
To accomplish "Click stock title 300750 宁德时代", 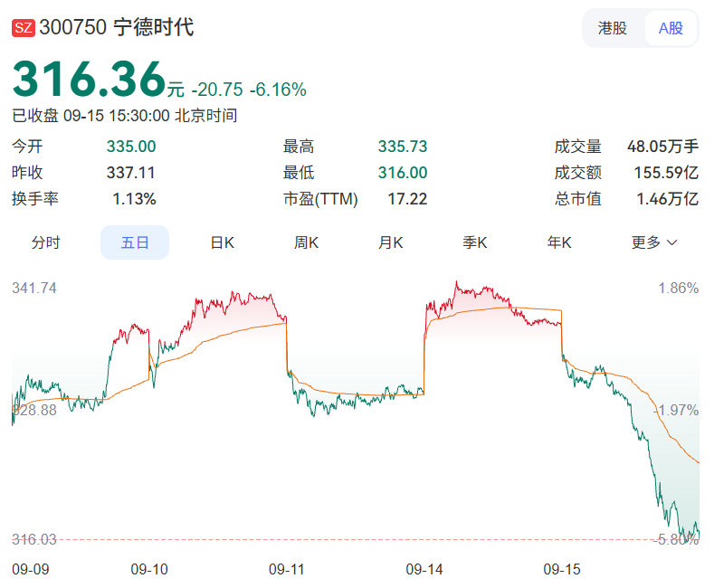I will pos(117,27).
